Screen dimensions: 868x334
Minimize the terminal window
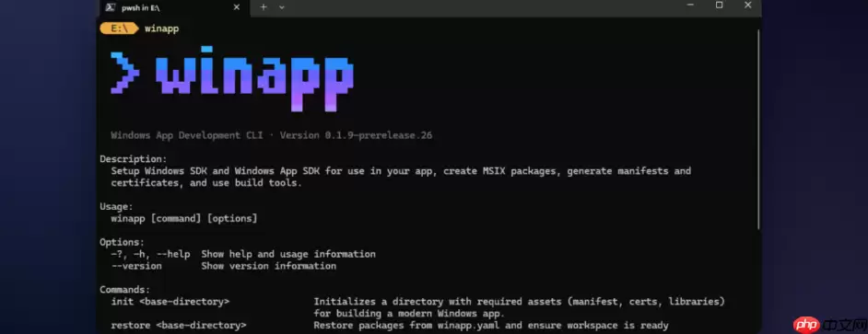coord(690,5)
